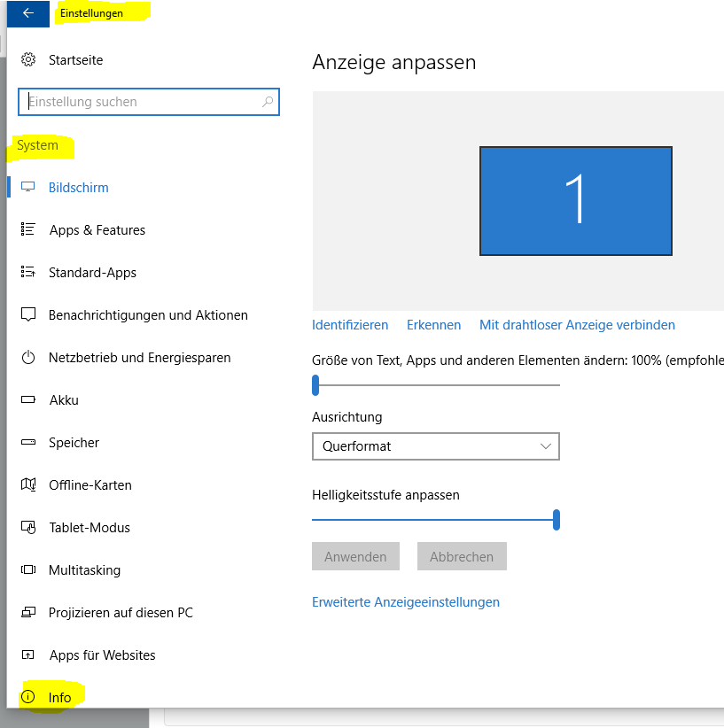Viewport: 724px width, 728px height.
Task: Click the Benachrichtigungen speech bubble icon
Action: click(28, 314)
